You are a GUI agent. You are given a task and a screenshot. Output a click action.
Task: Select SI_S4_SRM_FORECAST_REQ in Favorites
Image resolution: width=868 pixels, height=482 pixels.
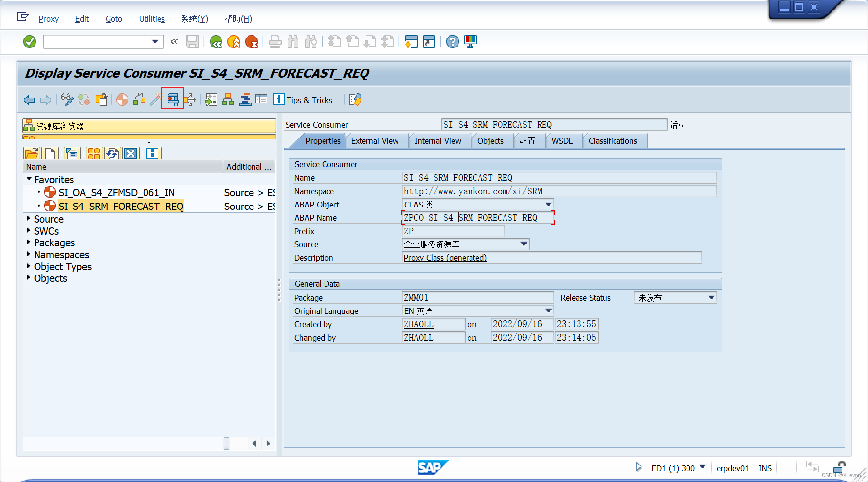pos(121,206)
